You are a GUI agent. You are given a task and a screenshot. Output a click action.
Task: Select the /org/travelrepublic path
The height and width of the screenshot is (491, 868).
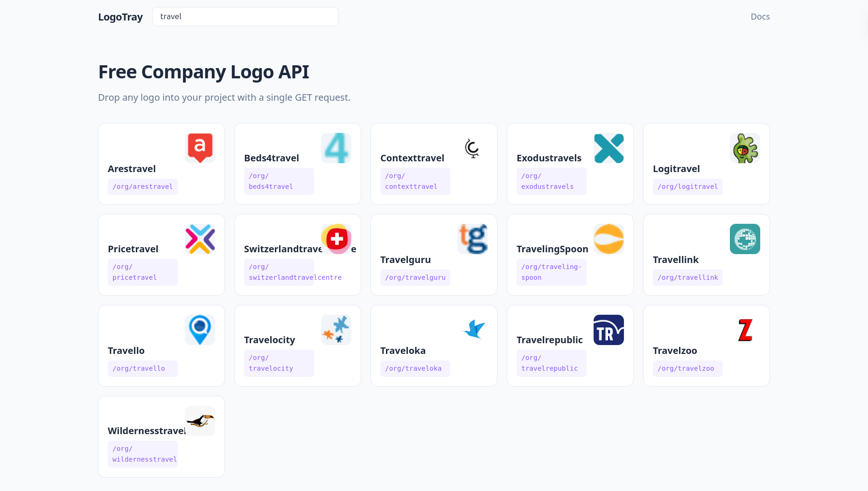click(x=552, y=363)
